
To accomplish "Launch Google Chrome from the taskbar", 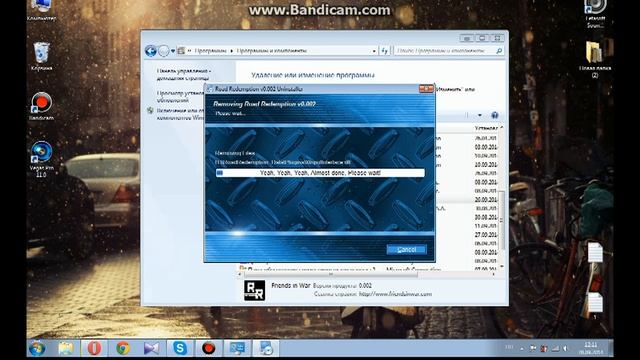I will tap(123, 348).
